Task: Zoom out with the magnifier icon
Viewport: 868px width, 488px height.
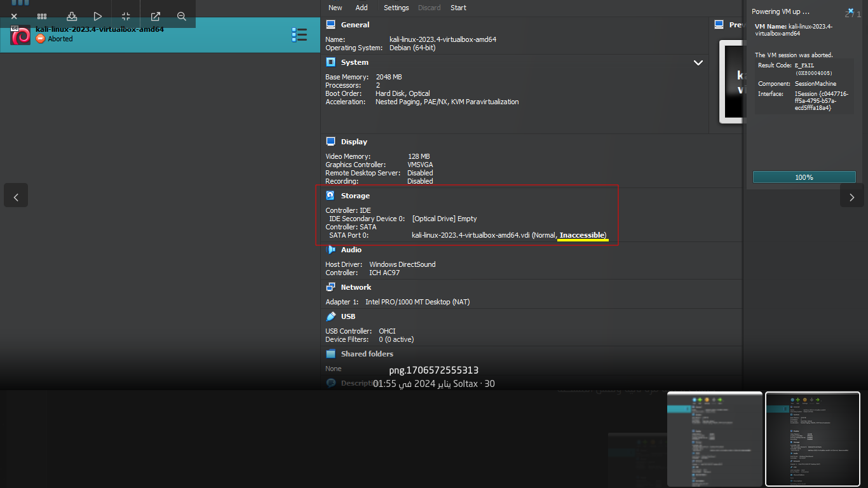Action: coord(182,17)
